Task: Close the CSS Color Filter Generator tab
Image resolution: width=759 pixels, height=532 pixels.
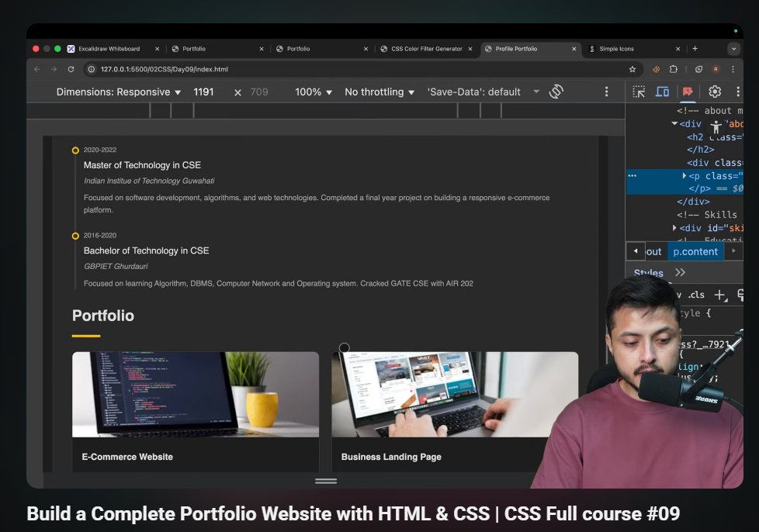Action: (470, 49)
